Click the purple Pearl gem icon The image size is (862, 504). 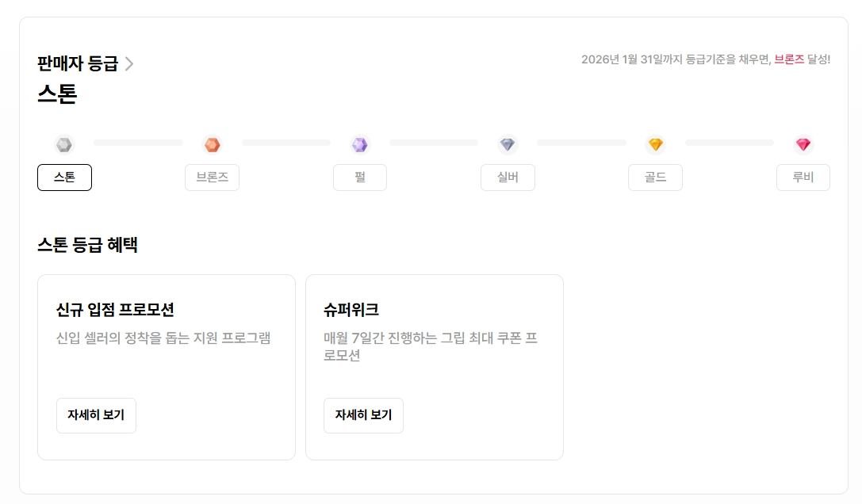pos(360,145)
